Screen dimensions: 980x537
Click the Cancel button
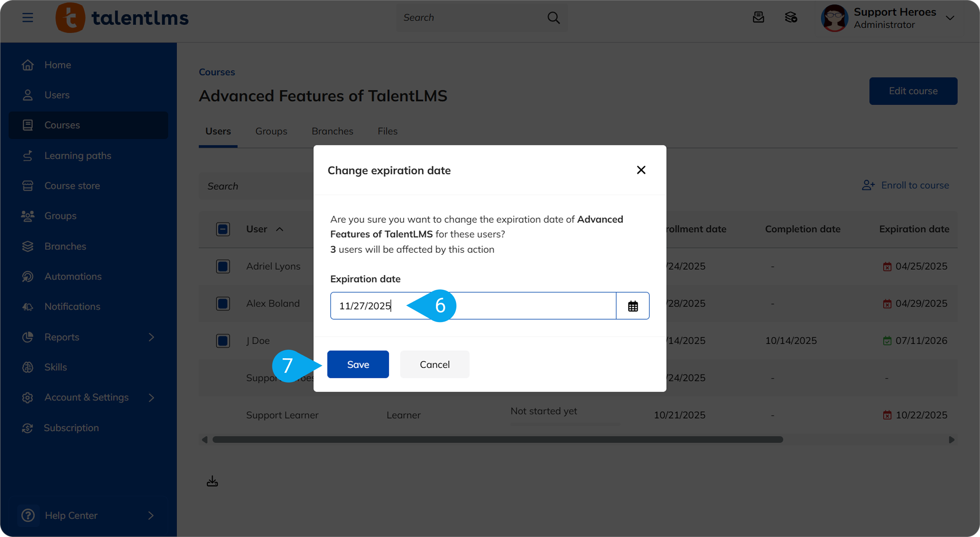coord(434,364)
